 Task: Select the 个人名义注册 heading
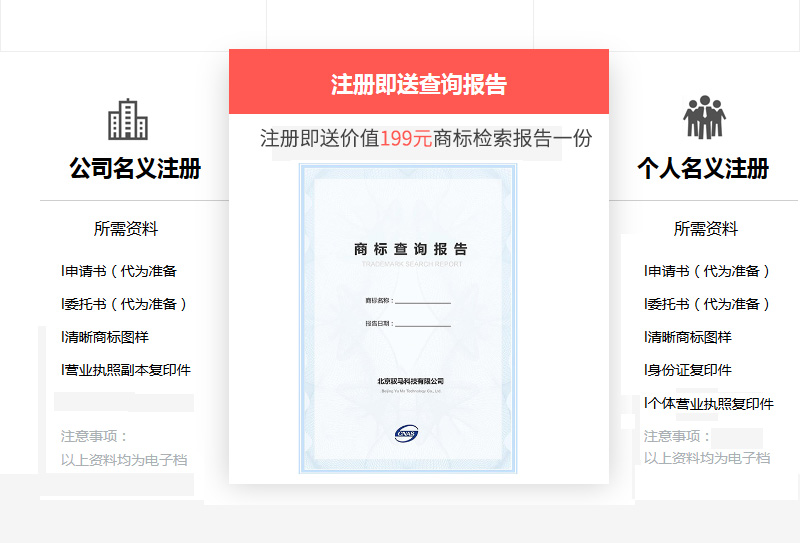[703, 168]
